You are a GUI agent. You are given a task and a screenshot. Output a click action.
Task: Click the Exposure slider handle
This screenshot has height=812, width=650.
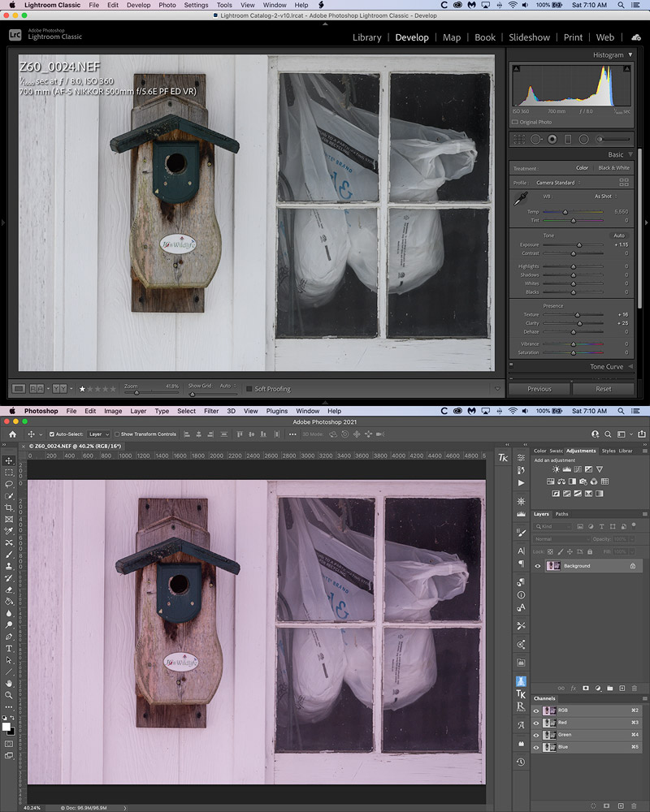pyautogui.click(x=579, y=244)
